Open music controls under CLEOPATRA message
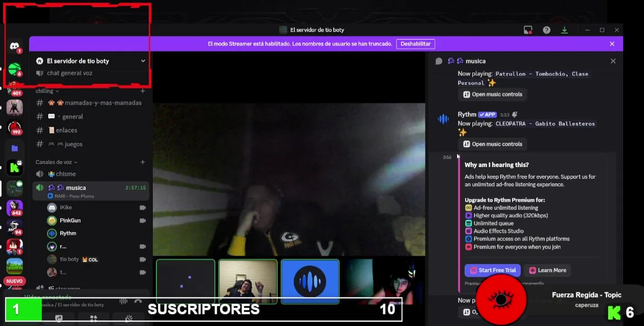This screenshot has width=644, height=326. point(492,144)
